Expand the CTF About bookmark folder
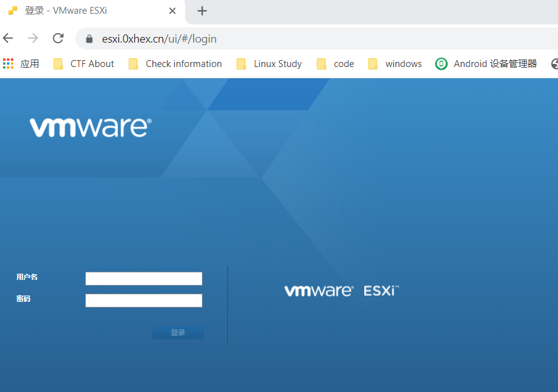Screen dimensions: 558x392 (x=84, y=64)
